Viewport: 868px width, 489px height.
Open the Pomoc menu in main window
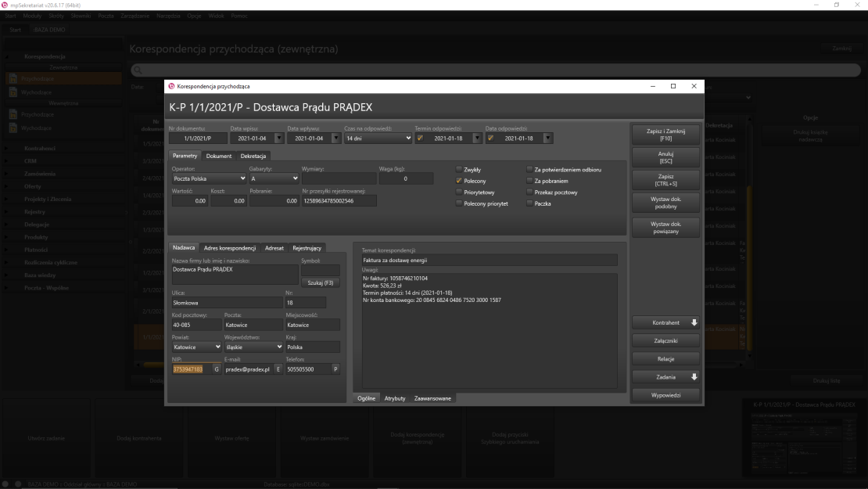[239, 16]
